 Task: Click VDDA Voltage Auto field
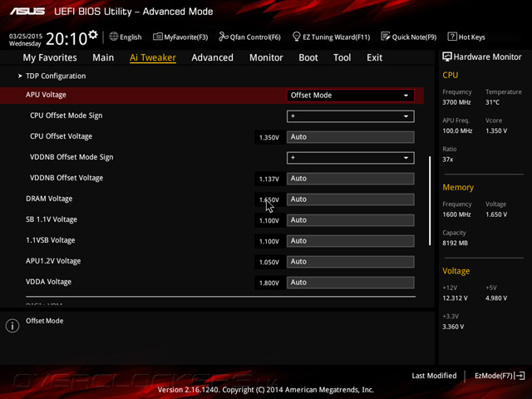tap(351, 283)
